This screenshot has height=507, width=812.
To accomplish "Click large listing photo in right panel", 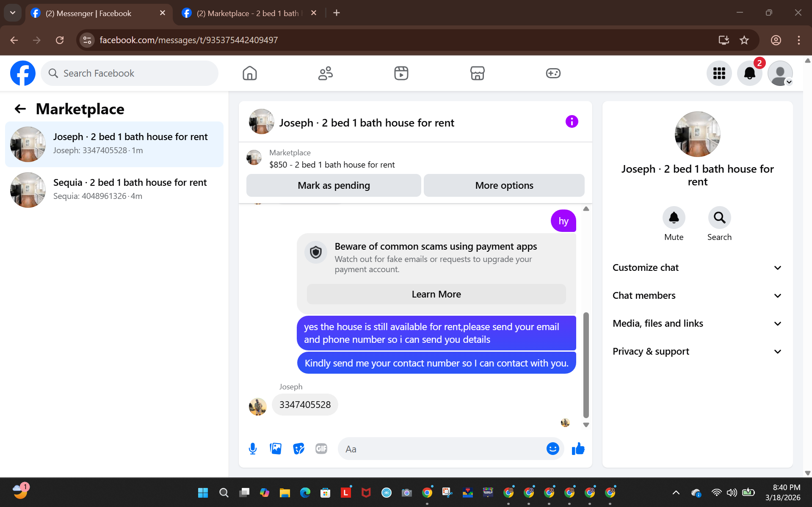I will [x=697, y=134].
